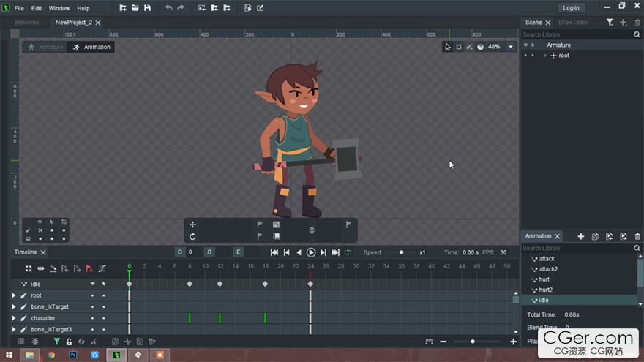Switch to the Welcome tab
This screenshot has width=644, height=362.
(x=26, y=23)
